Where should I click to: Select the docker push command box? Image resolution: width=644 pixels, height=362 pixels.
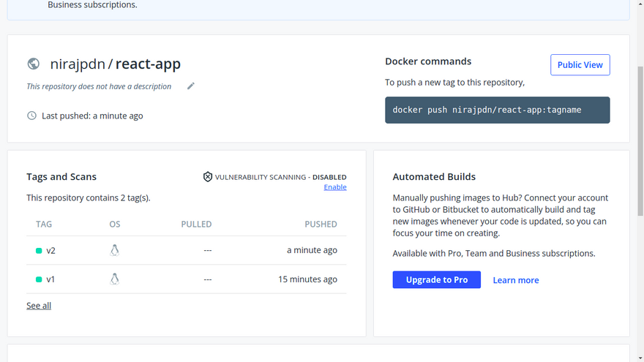point(497,110)
